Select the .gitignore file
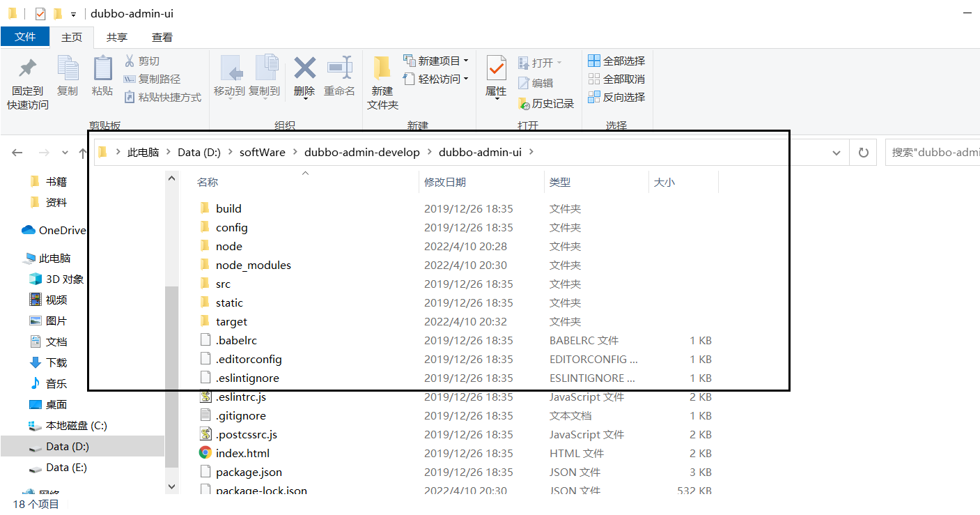The image size is (980, 515). (x=241, y=415)
